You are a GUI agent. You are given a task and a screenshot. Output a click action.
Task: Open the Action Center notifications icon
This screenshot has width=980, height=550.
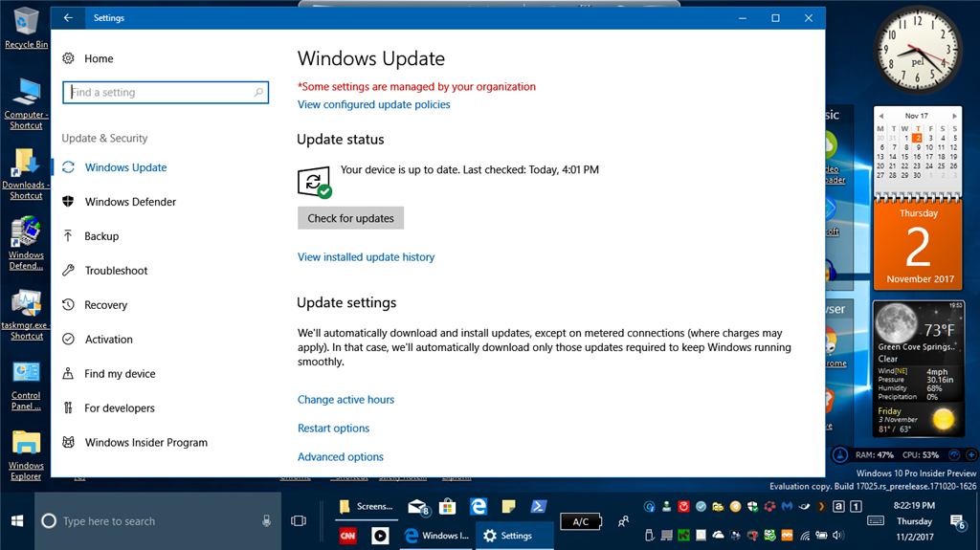click(x=957, y=522)
